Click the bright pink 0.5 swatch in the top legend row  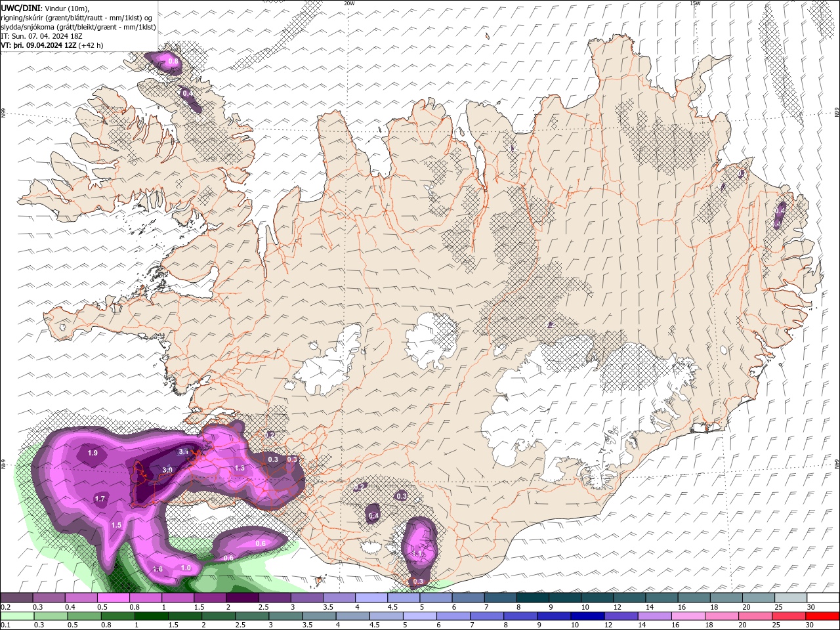pos(113,598)
